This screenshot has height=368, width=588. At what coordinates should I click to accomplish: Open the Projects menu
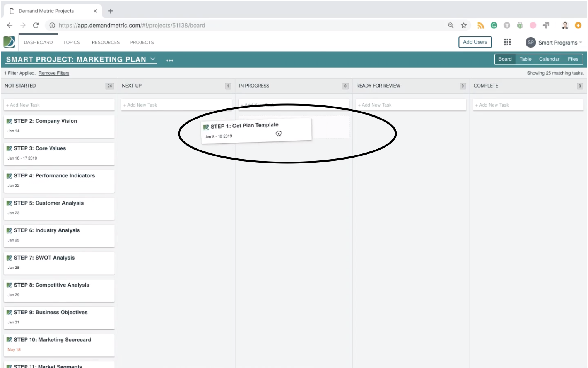(x=142, y=42)
